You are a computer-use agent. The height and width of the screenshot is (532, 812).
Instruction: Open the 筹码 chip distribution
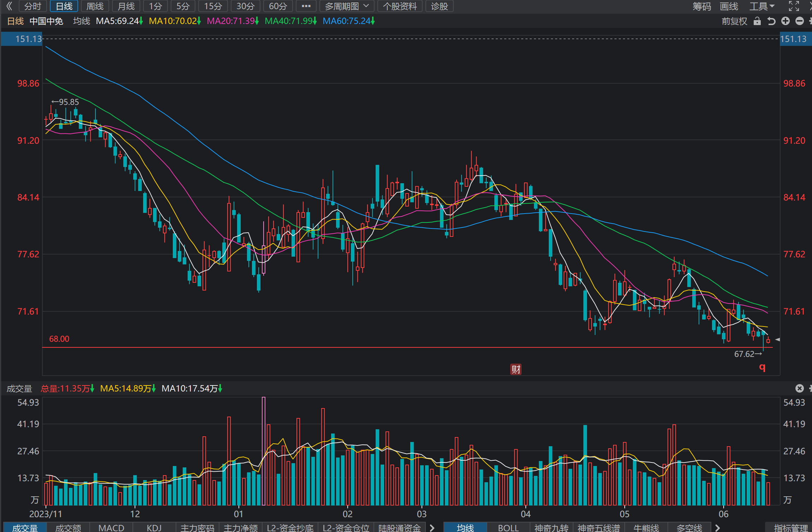point(702,6)
